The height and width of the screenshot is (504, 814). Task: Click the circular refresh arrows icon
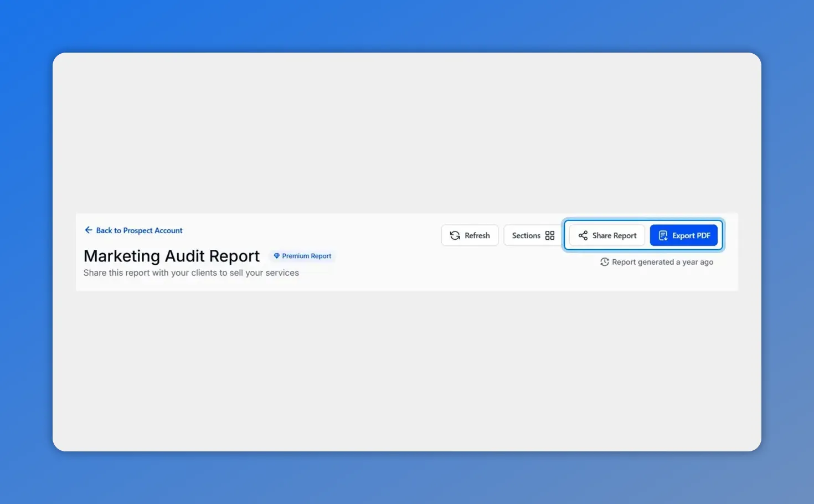pyautogui.click(x=454, y=235)
